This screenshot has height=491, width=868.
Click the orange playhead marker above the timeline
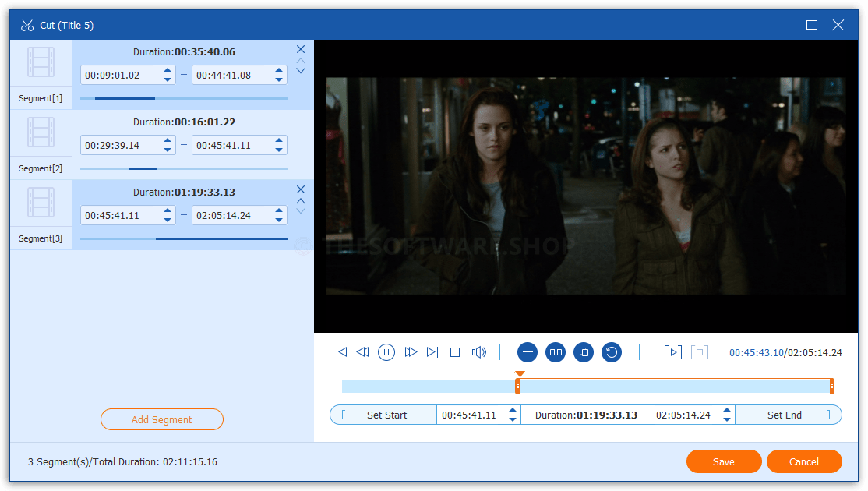click(519, 374)
